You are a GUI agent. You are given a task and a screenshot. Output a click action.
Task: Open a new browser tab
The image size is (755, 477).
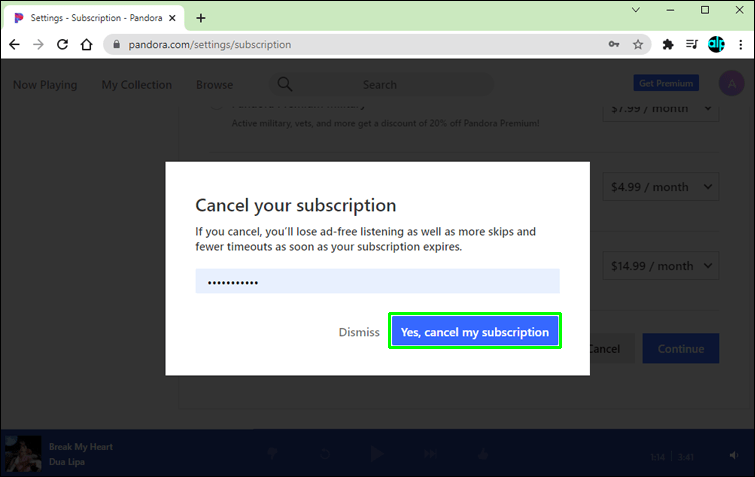pyautogui.click(x=201, y=18)
